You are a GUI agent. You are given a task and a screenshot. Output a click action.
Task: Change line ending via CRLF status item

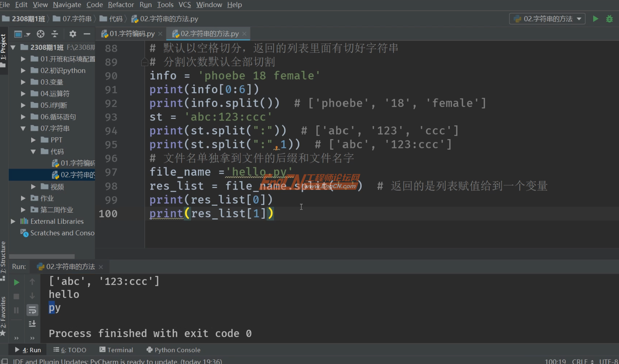[580, 361]
